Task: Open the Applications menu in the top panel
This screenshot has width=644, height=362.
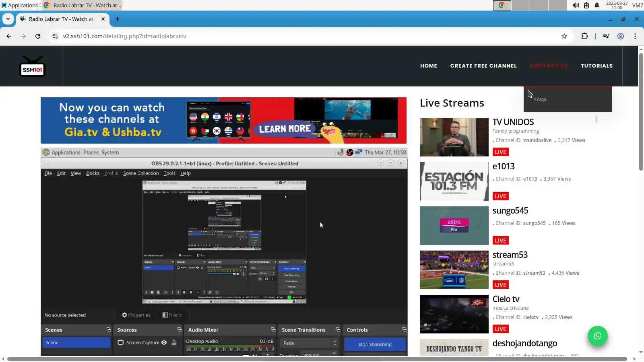Action: [20, 5]
